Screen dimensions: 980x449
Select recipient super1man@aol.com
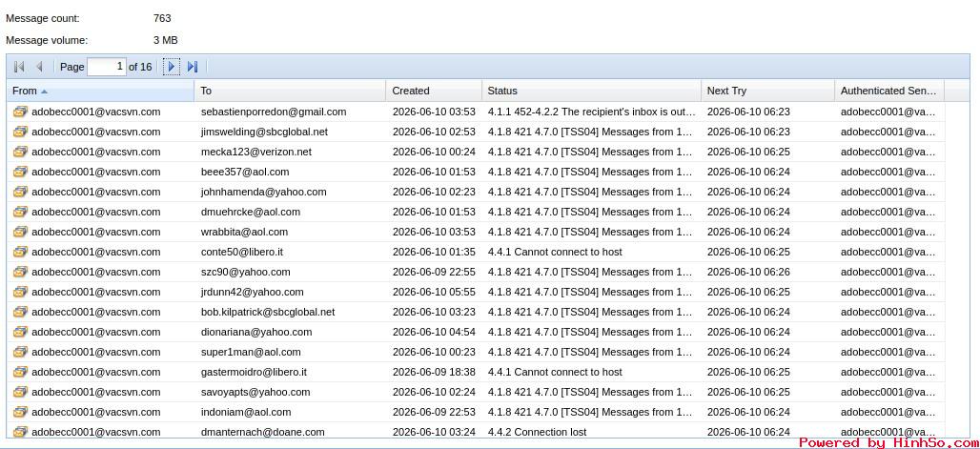(x=251, y=352)
